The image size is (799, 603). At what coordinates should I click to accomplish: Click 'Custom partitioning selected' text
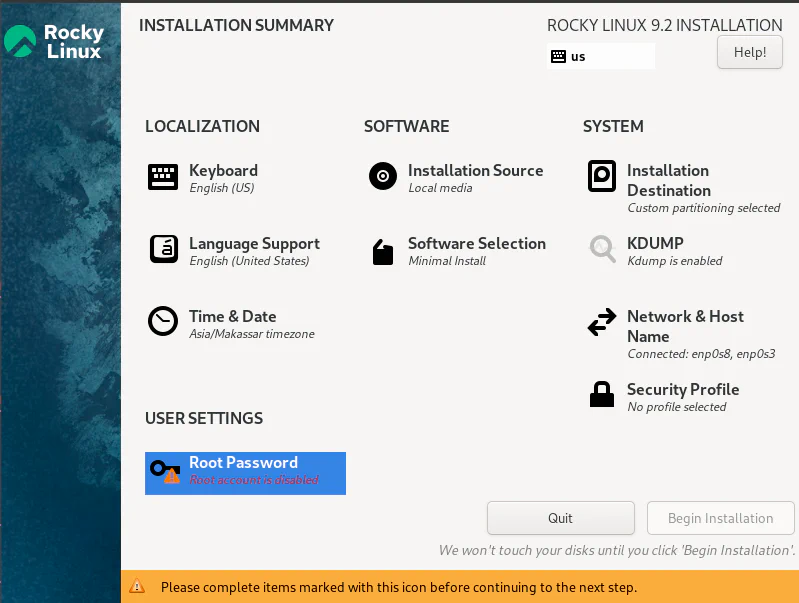pyautogui.click(x=704, y=208)
